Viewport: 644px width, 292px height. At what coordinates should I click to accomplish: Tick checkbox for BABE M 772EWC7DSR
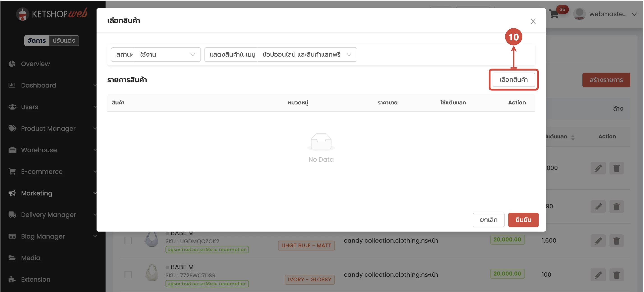(x=128, y=274)
